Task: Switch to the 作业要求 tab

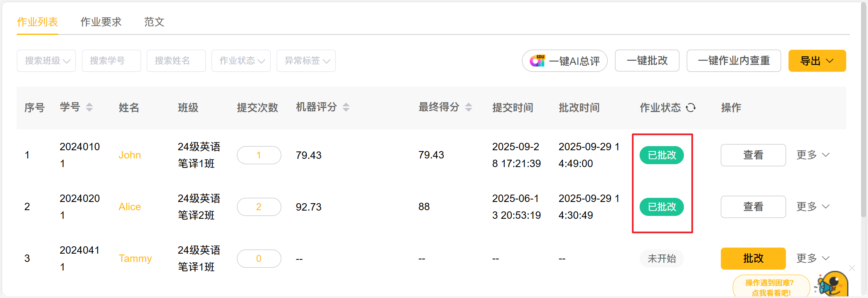Action: [101, 22]
